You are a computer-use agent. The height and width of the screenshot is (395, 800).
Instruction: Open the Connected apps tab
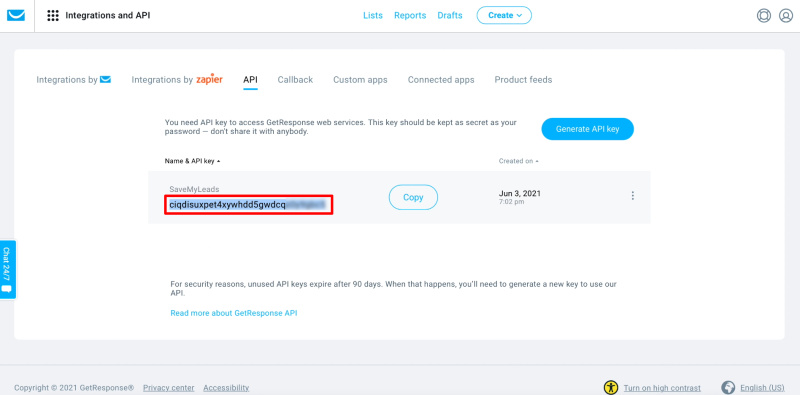441,80
